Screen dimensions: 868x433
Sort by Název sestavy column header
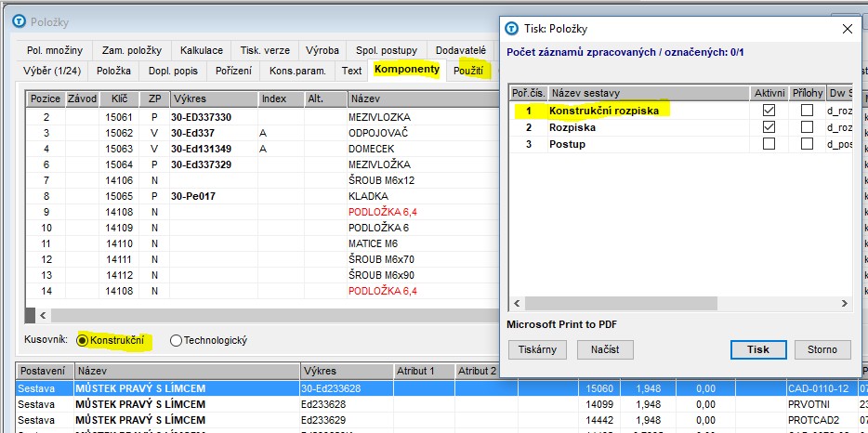point(648,93)
